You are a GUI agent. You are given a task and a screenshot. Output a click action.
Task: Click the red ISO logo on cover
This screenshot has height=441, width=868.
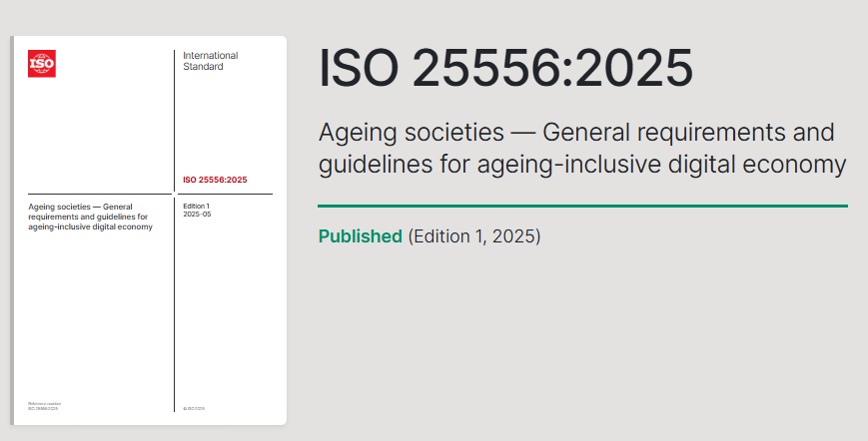(42, 64)
